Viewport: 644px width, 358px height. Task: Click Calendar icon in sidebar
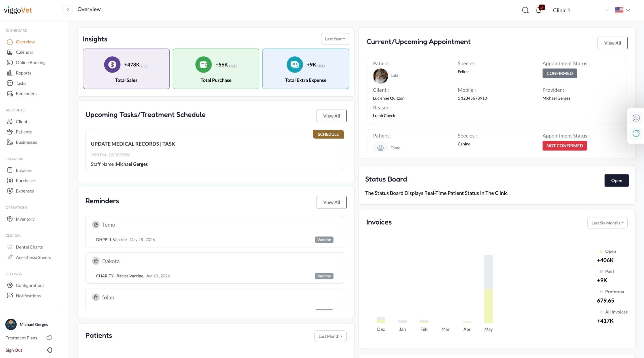click(10, 52)
